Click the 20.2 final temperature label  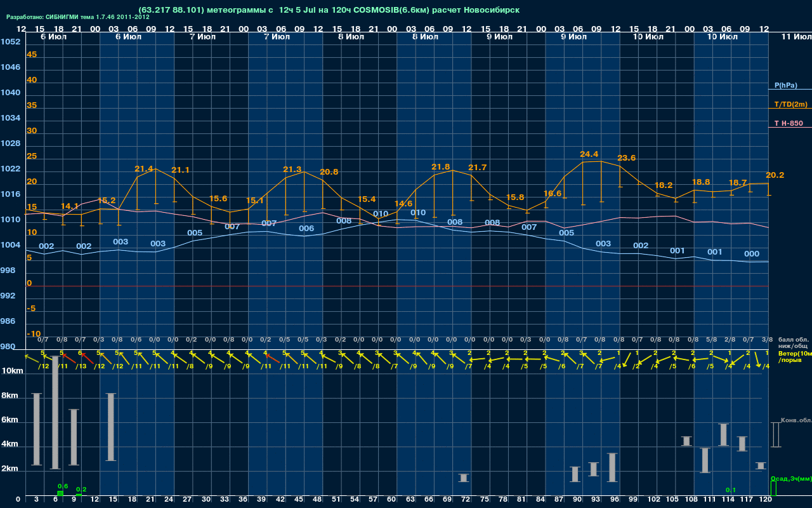[775, 175]
